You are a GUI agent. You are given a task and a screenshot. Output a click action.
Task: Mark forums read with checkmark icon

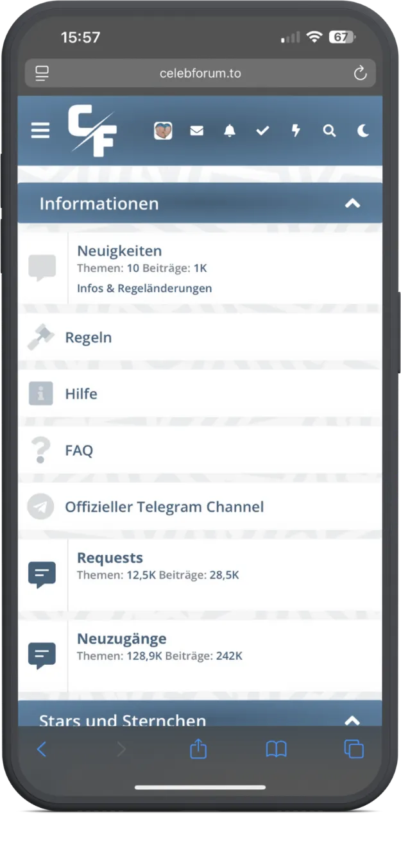262,131
